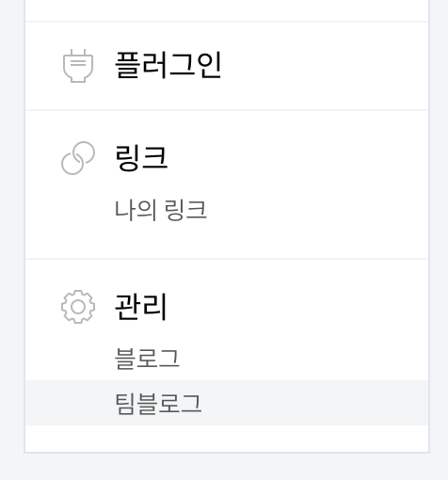The height and width of the screenshot is (480, 448).
Task: Click the bold 플러그인 label
Action: [x=168, y=65]
